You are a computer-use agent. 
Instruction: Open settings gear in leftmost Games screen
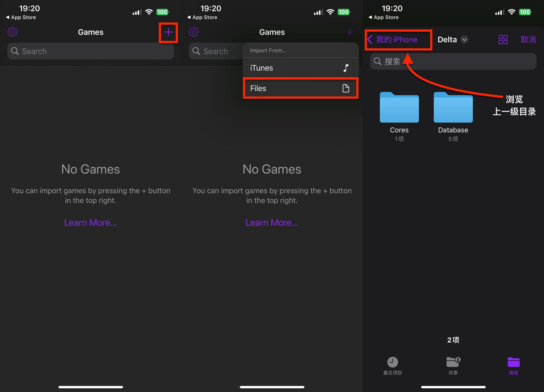point(12,32)
